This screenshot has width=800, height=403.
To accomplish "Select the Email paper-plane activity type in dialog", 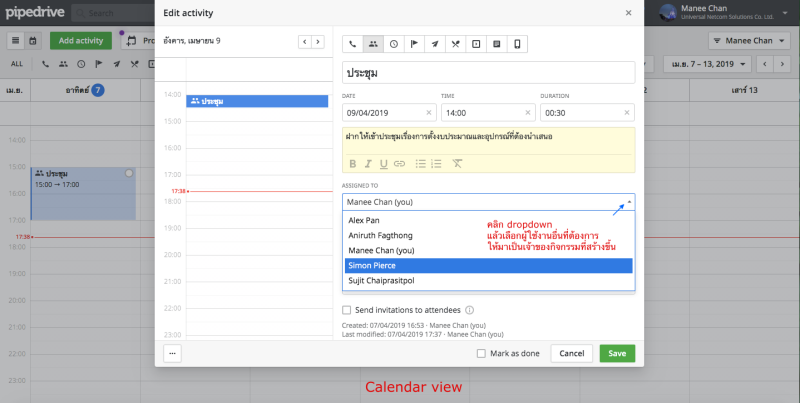I will pyautogui.click(x=435, y=44).
